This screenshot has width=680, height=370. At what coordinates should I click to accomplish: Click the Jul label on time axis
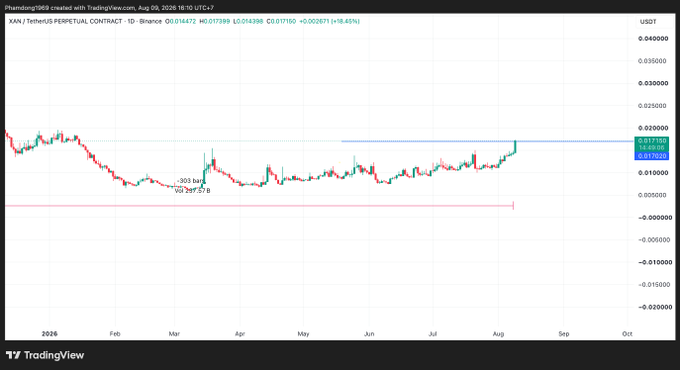(432, 334)
